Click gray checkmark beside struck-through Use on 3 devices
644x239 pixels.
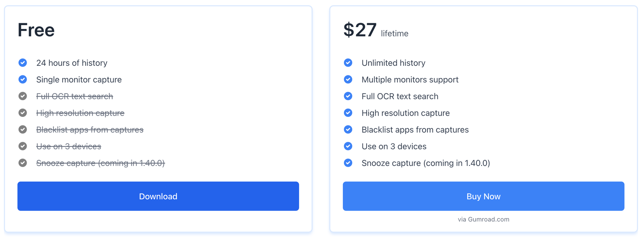[x=23, y=146]
